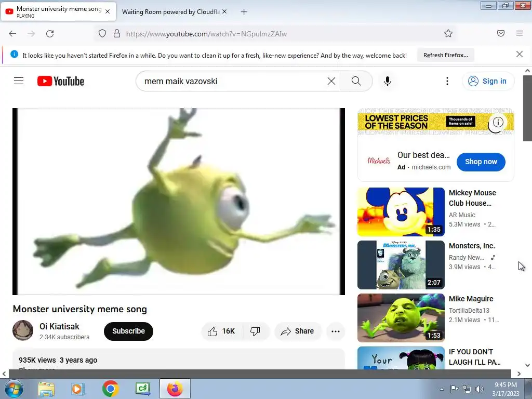
Task: Close the Monster university meme song tab
Action: point(108,11)
